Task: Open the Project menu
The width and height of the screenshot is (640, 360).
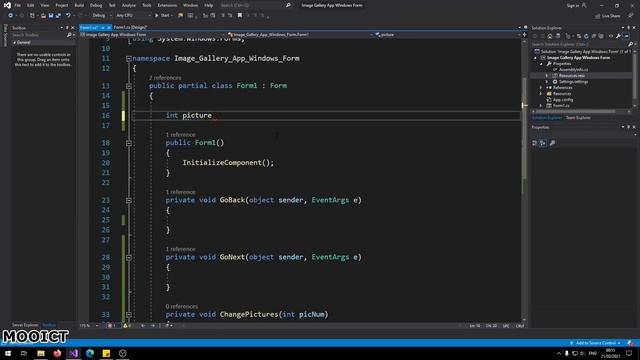Action: (x=62, y=5)
